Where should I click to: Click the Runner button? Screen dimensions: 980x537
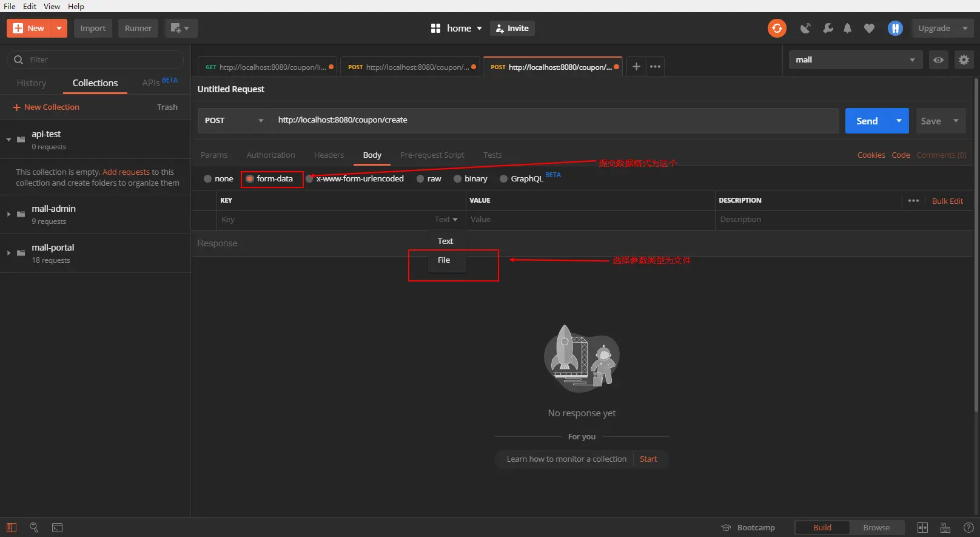(138, 28)
